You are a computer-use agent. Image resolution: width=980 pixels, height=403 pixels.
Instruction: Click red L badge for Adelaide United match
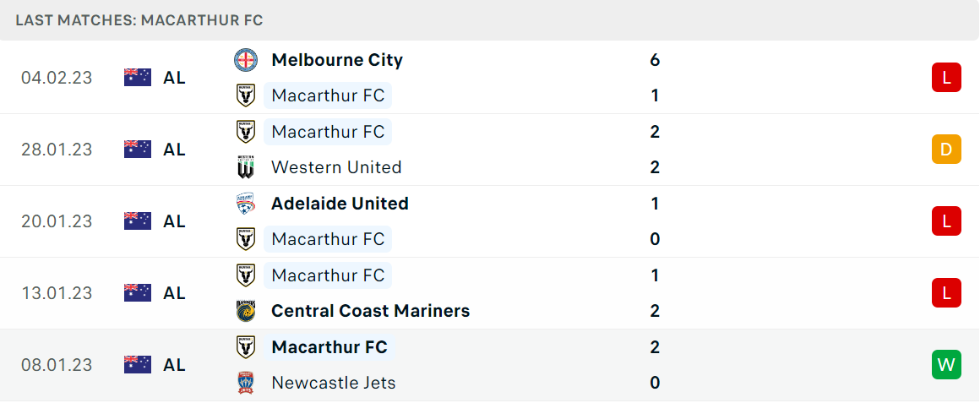point(946,221)
